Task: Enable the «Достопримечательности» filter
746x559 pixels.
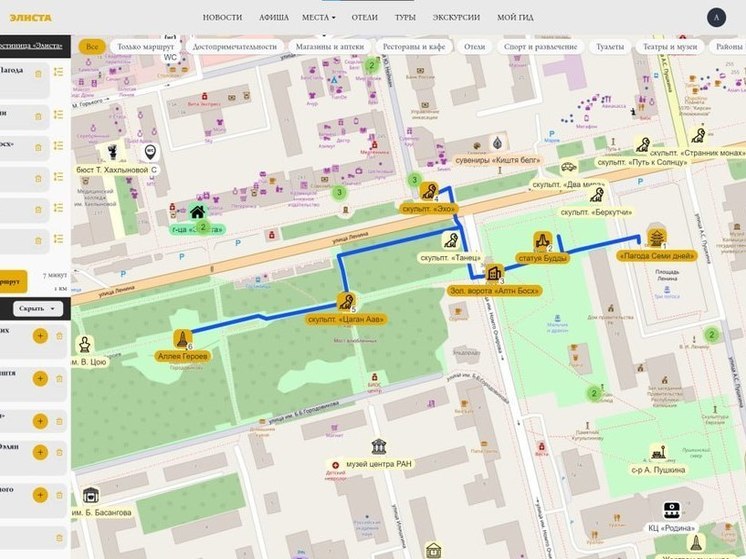Action: [x=236, y=47]
